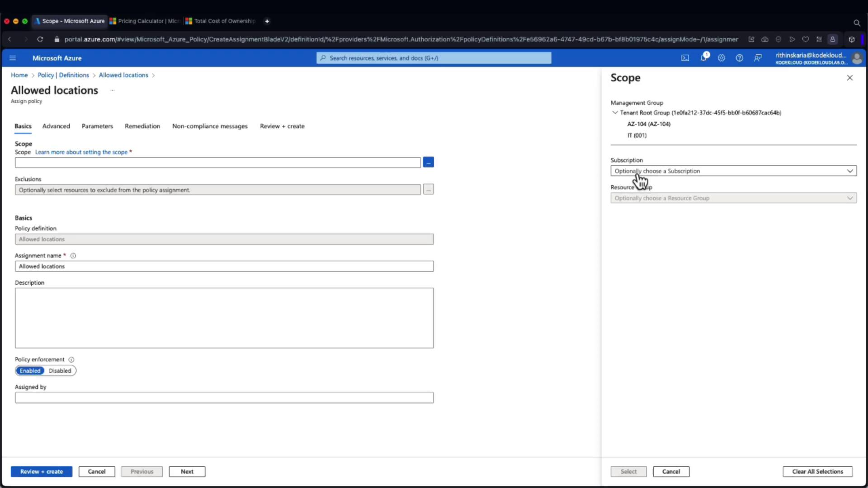Open the notifications bell
The width and height of the screenshot is (868, 488).
pyautogui.click(x=703, y=58)
